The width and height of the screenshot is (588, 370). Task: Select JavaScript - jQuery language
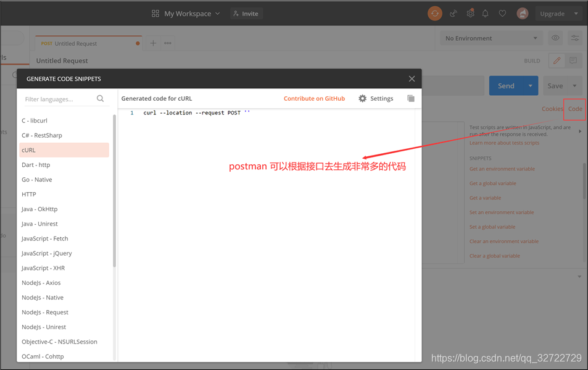coord(64,253)
